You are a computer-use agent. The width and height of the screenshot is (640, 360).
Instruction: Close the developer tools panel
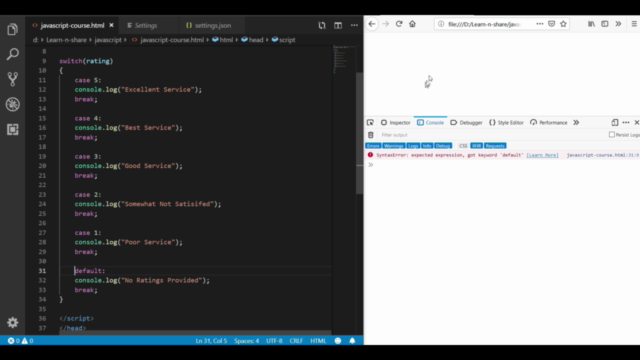tap(636, 122)
